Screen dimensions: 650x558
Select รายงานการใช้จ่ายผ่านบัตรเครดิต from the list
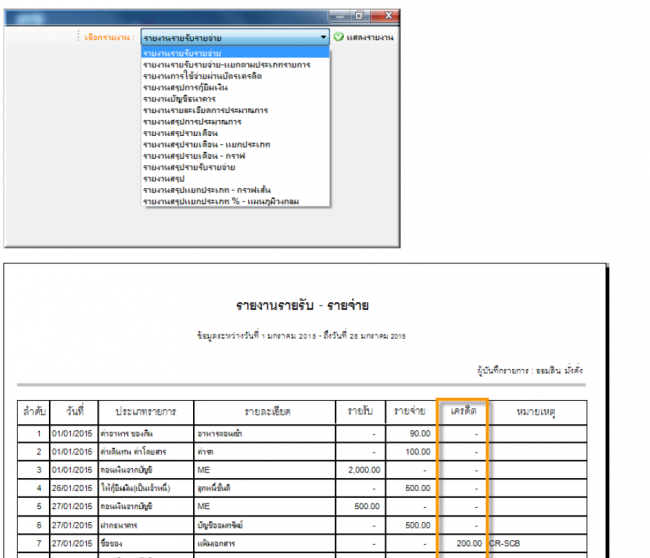pos(235,76)
